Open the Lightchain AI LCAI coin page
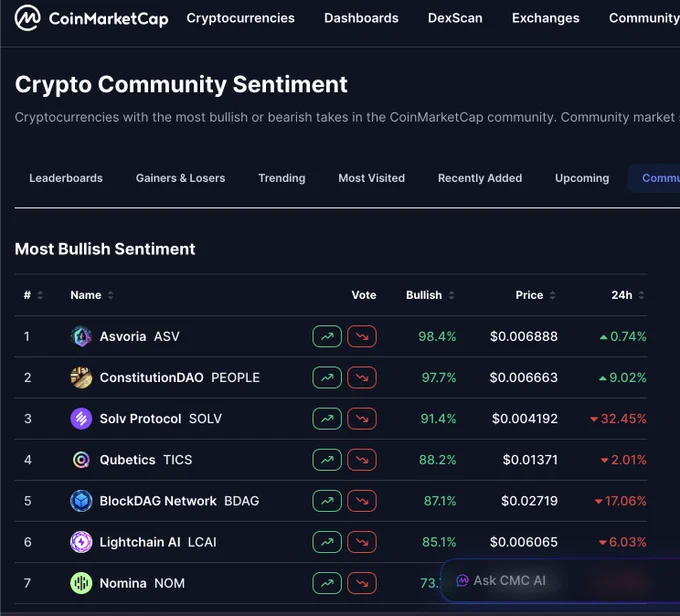This screenshot has height=616, width=680. (158, 542)
